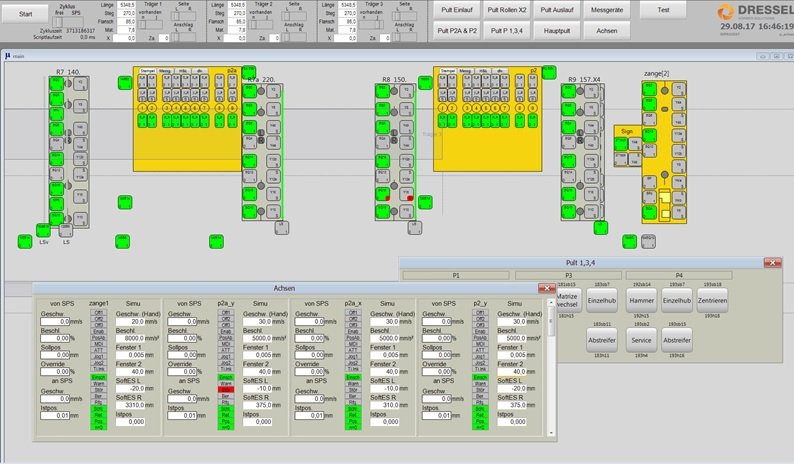Toggle the Enab button for zange1 axis
The image size is (794, 464).
pos(98,329)
